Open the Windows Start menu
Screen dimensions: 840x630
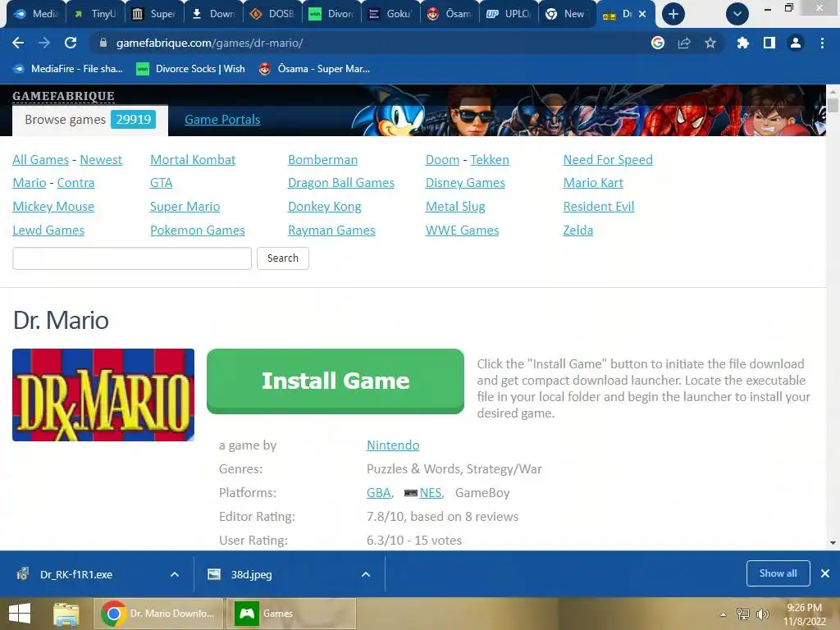tap(20, 614)
